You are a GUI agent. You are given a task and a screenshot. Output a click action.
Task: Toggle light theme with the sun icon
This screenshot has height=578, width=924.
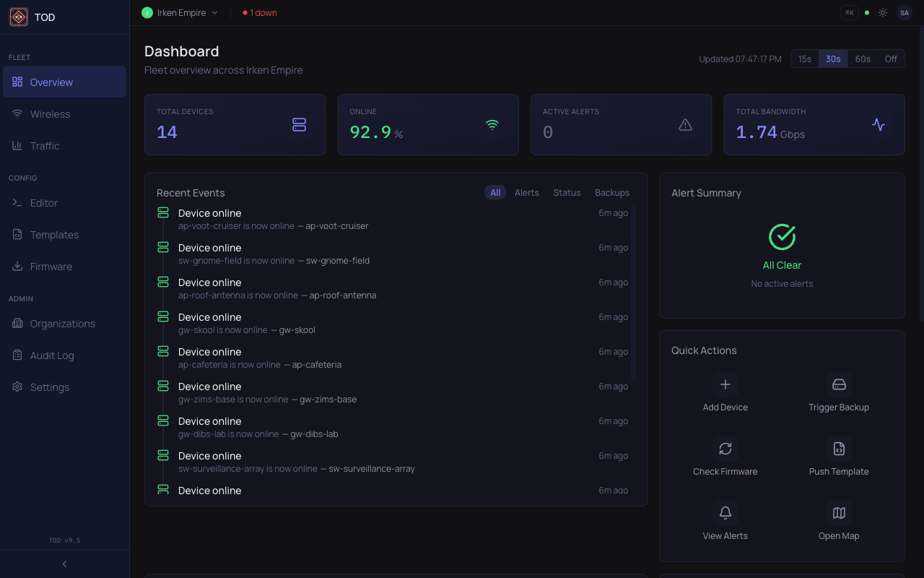pos(882,12)
